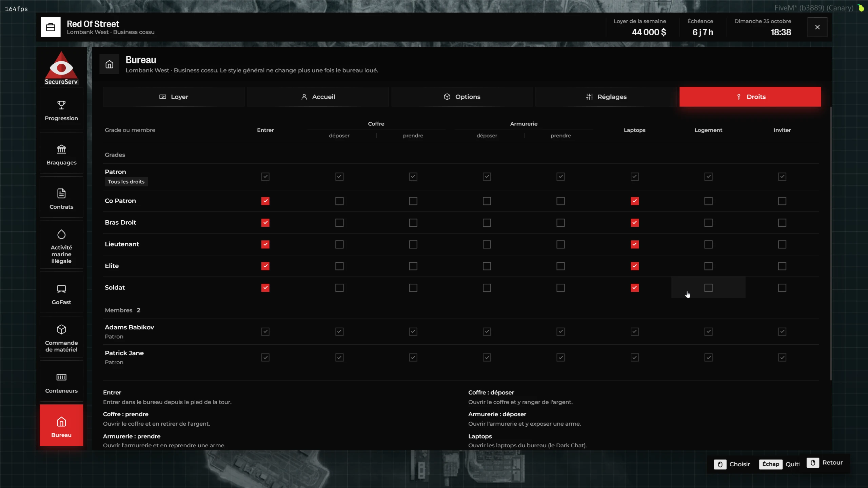Image resolution: width=868 pixels, height=488 pixels.
Task: Open the GoFast vehicle section
Action: tap(61, 292)
